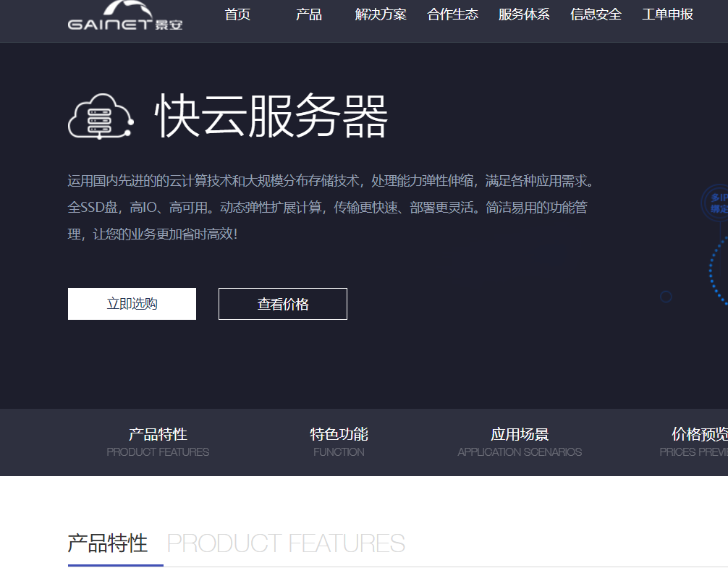Select the 特色功能 FUNCTION tab
This screenshot has width=728, height=568.
[339, 442]
